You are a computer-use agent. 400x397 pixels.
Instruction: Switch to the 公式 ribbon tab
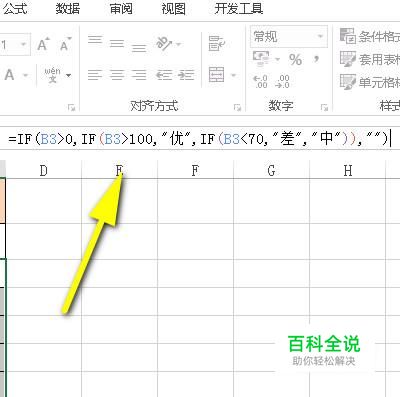15,8
